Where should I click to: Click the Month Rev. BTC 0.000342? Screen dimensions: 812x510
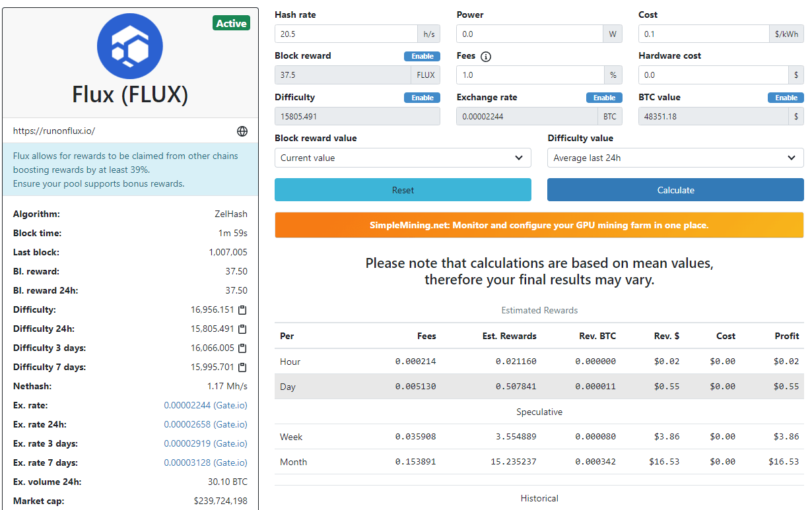click(595, 462)
